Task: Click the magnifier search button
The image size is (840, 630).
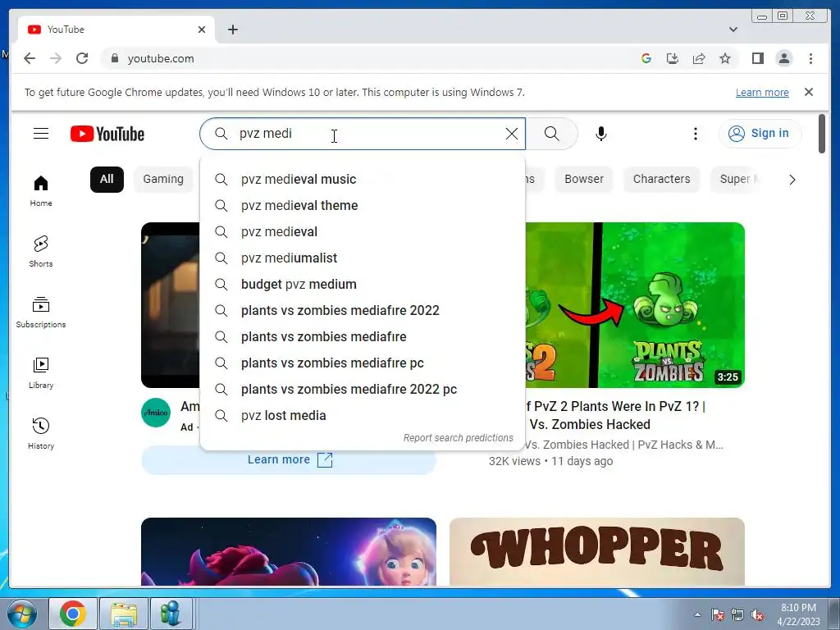Action: pyautogui.click(x=551, y=134)
